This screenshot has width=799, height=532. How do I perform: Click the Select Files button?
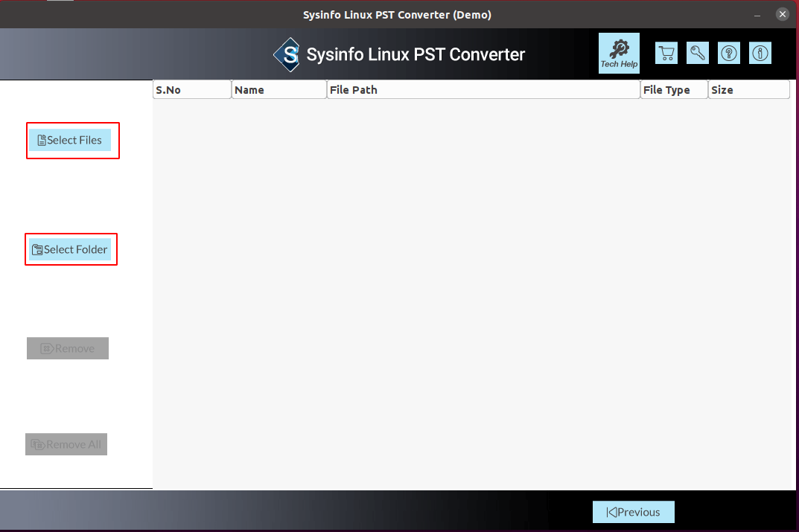tap(70, 140)
